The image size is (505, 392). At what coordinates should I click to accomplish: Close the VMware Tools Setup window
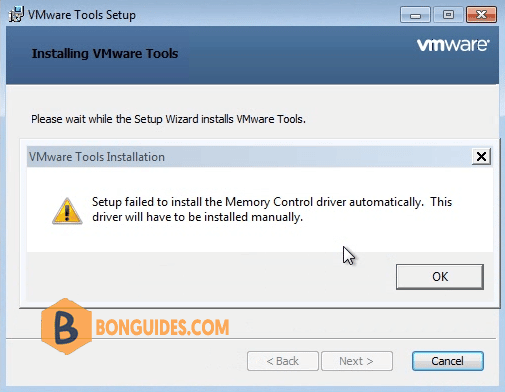tap(481, 15)
